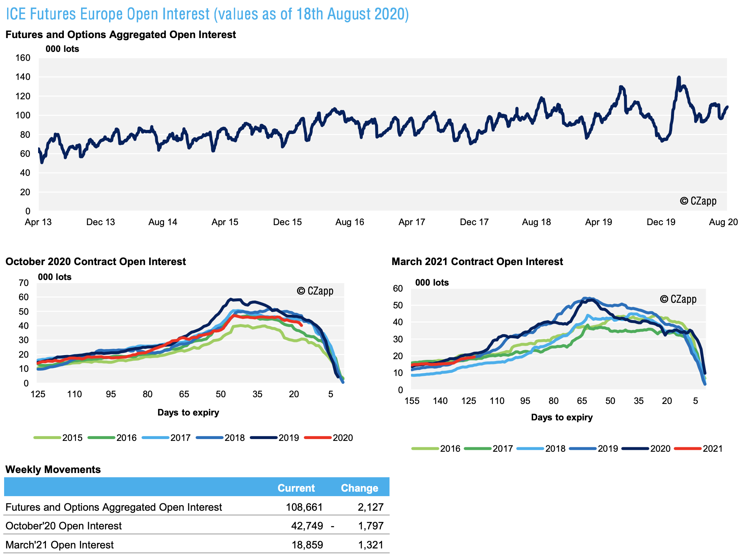Screen dimensions: 745x560
Task: Select the change value 1,321
Action: (371, 545)
